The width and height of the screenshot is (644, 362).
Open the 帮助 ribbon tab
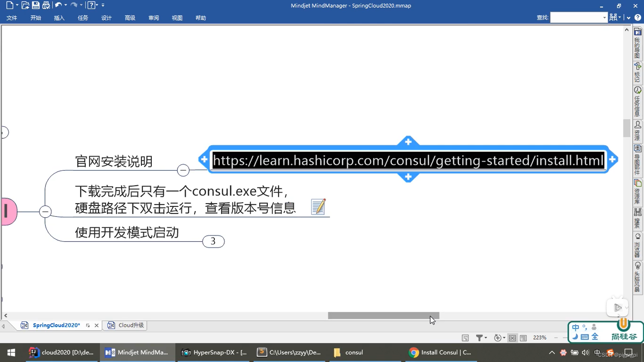point(200,18)
